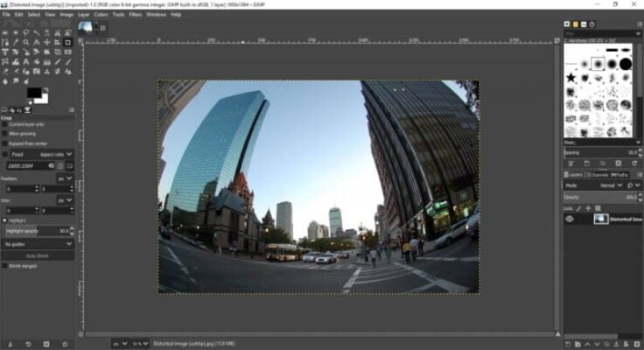Switch to the Channels tab

[x=597, y=175]
